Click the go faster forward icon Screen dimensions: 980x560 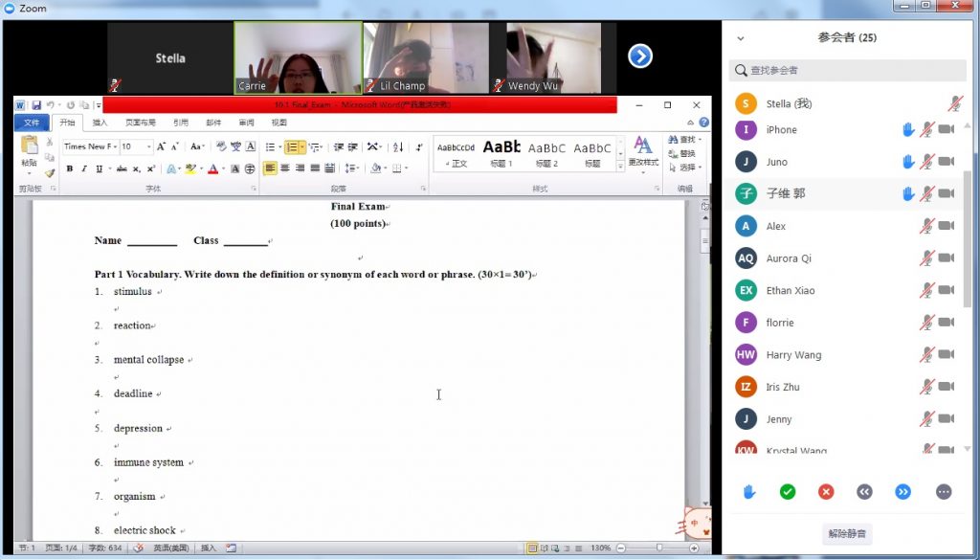903,492
